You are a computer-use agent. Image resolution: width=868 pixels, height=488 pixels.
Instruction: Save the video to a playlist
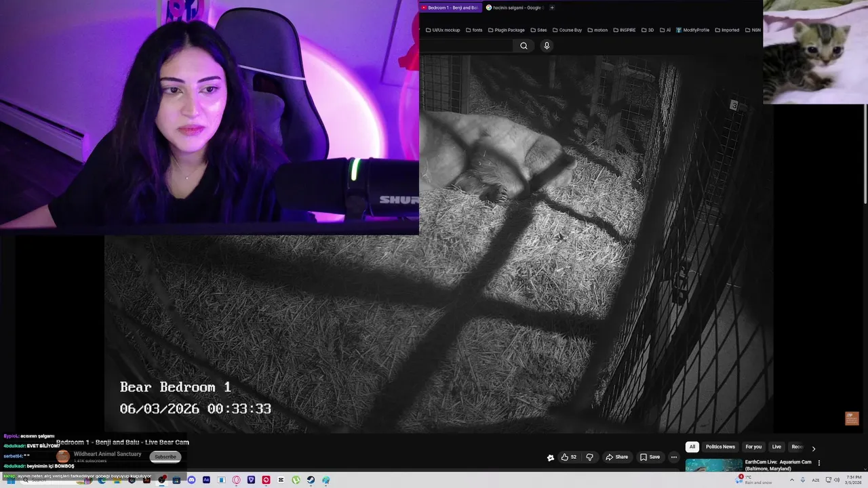pyautogui.click(x=650, y=457)
